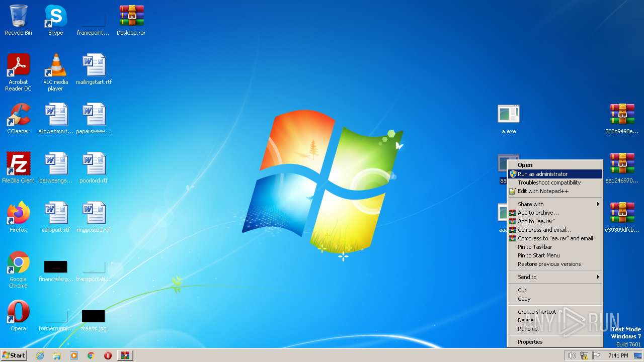Select the Skype desktop shortcut
This screenshot has height=362, width=644.
55,20
